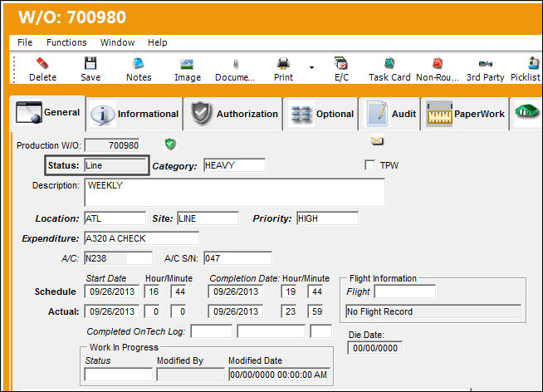The image size is (543, 392).
Task: Open the Window menu
Action: point(117,42)
